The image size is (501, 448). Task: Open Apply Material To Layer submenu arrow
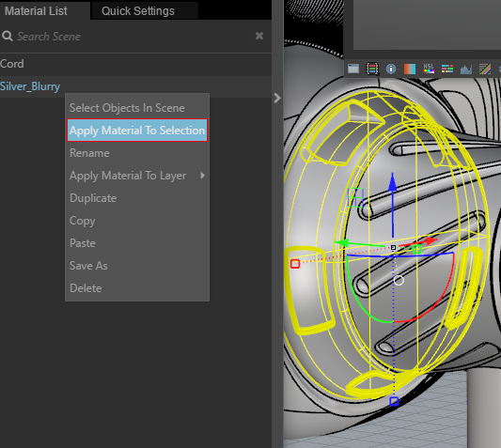202,175
